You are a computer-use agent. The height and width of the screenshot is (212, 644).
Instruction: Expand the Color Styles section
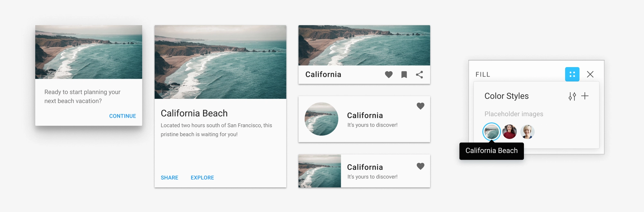coord(507,96)
